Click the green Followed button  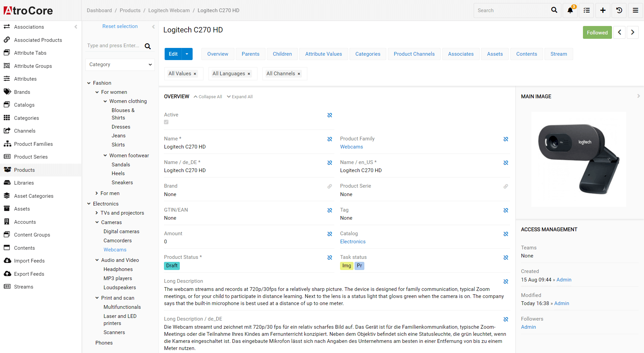click(x=597, y=32)
